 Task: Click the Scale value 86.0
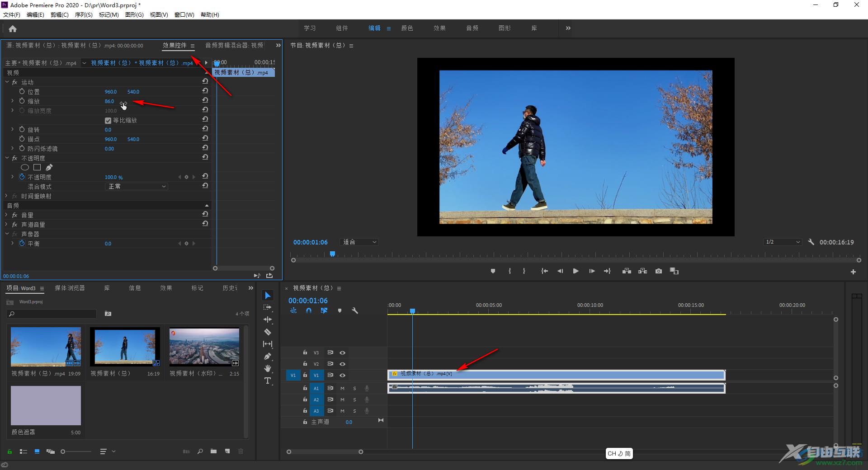coord(109,101)
